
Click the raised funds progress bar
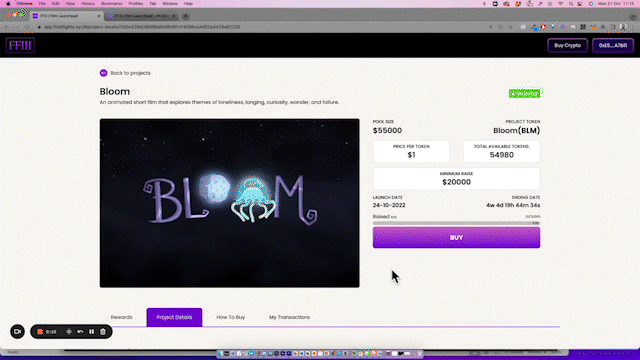coord(456,223)
